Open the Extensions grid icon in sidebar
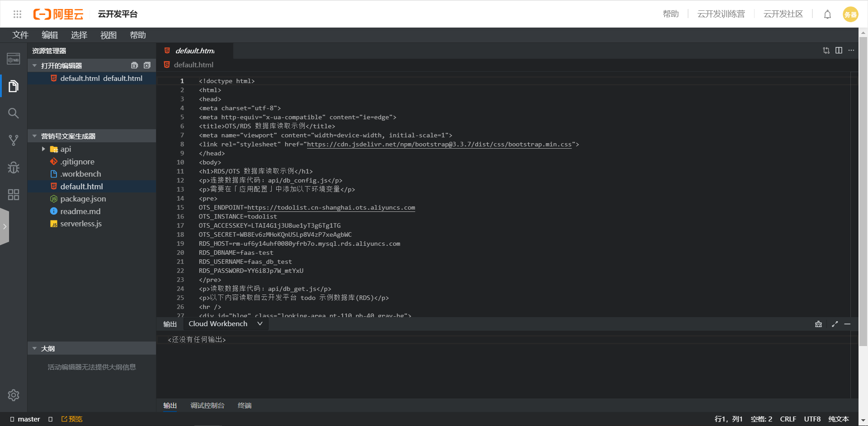Image resolution: width=868 pixels, height=426 pixels. coord(14,195)
